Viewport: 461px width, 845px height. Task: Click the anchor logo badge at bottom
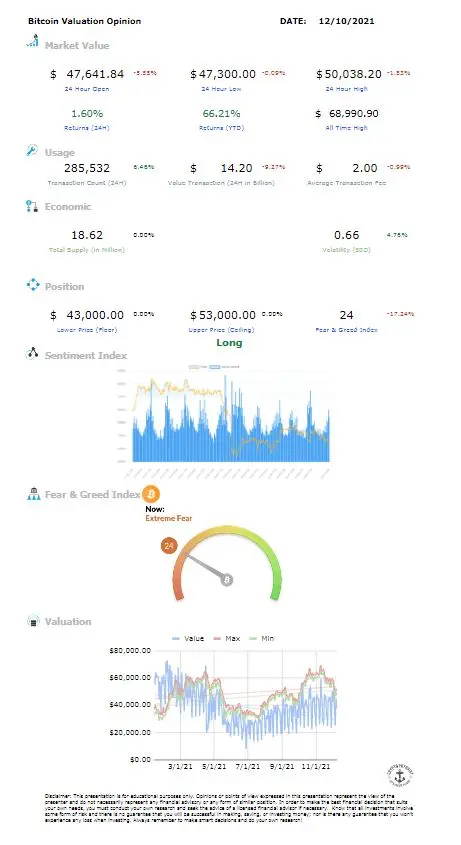click(400, 776)
